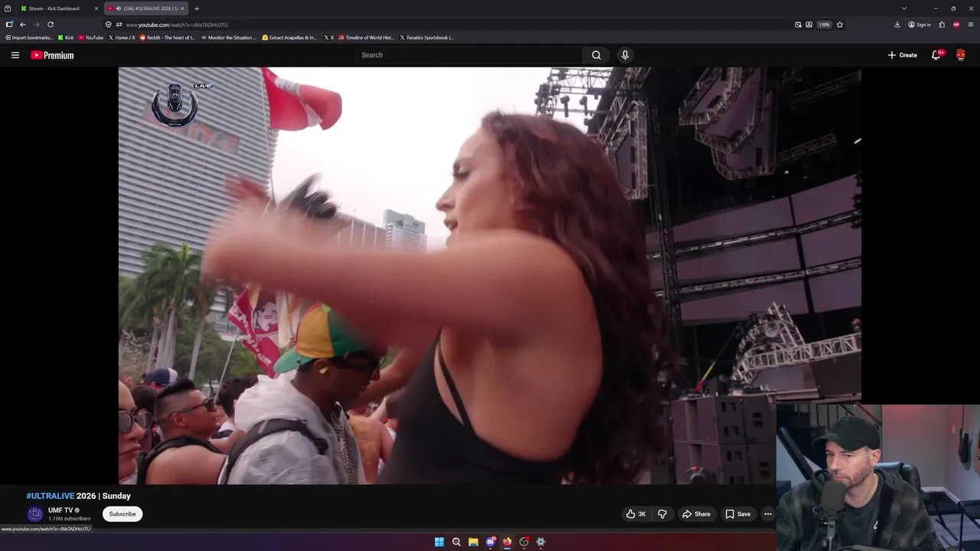The width and height of the screenshot is (980, 551).
Task: Open Windows taskbar search
Action: click(x=456, y=542)
